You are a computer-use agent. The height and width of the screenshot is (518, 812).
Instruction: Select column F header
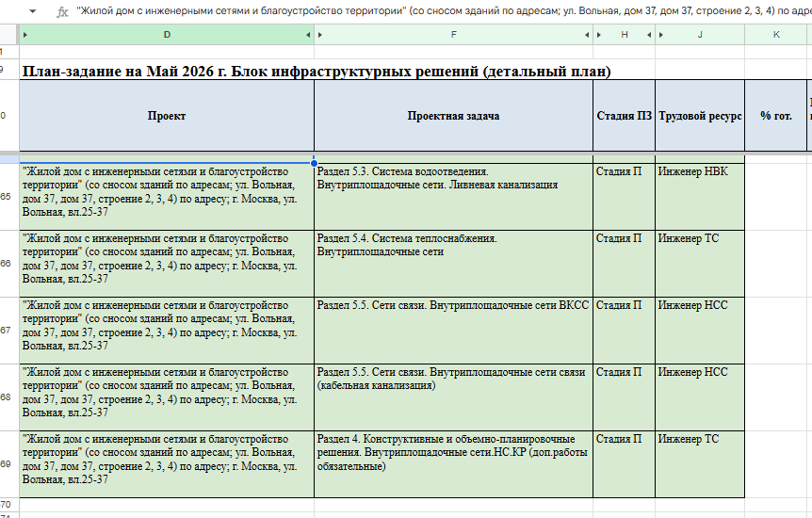[x=454, y=35]
